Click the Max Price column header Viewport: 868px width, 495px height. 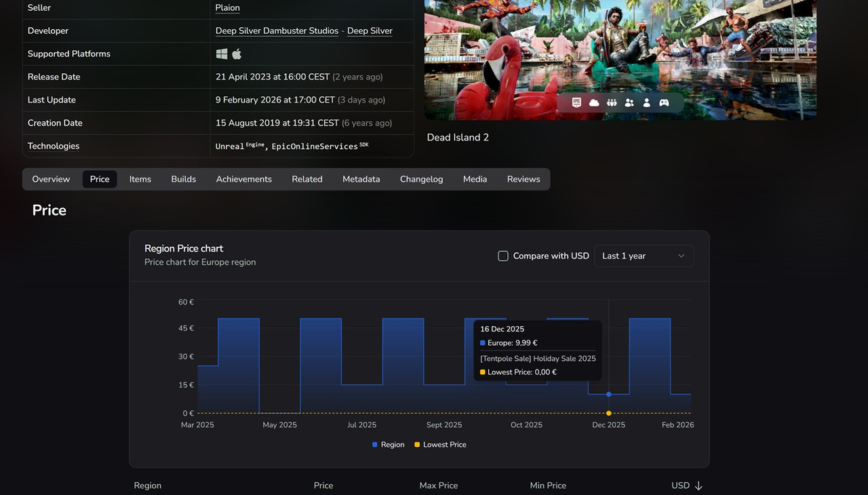click(x=439, y=486)
